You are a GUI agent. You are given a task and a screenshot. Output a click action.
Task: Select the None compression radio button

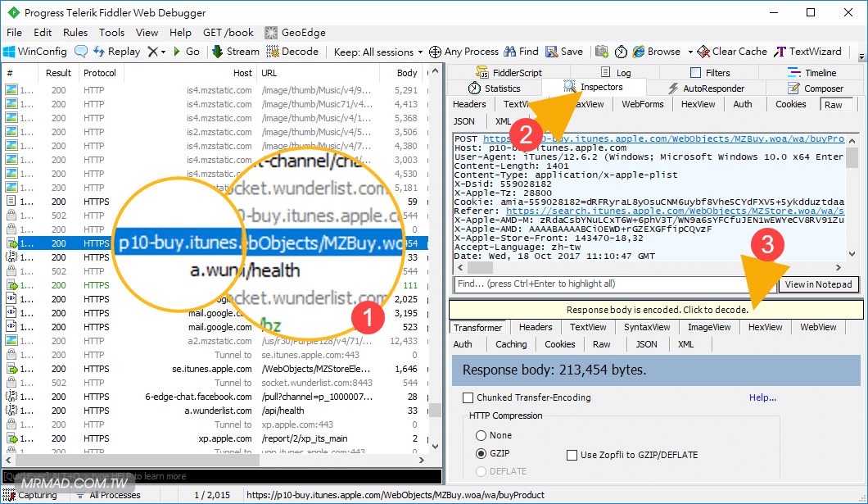[481, 436]
